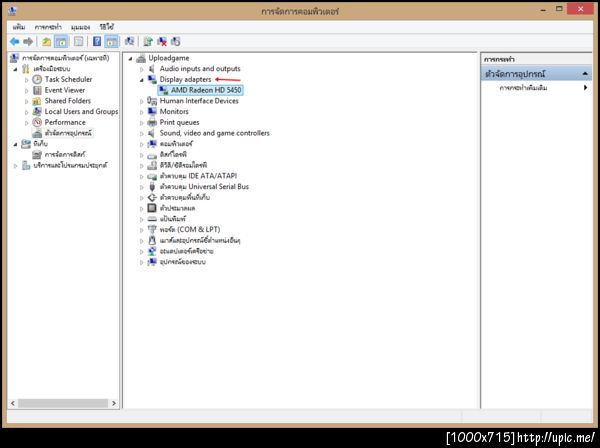Expand Audio inputs and outputs
The width and height of the screenshot is (600, 448).
[x=141, y=69]
